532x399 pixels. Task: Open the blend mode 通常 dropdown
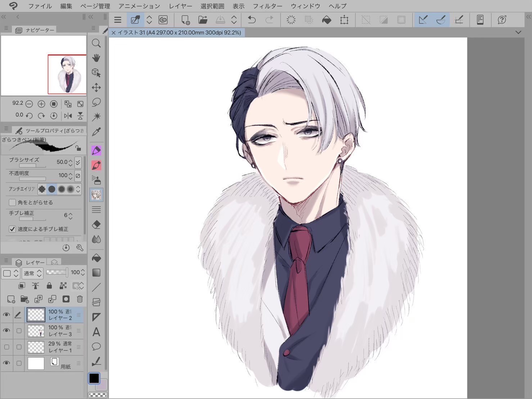pos(32,273)
